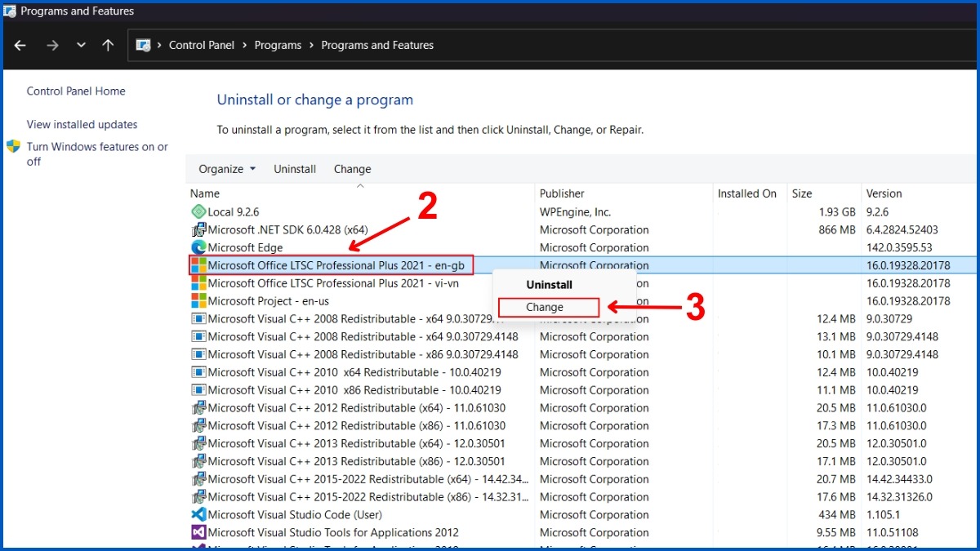Open the recent locations dropdown arrow
The image size is (980, 551).
[x=81, y=46]
